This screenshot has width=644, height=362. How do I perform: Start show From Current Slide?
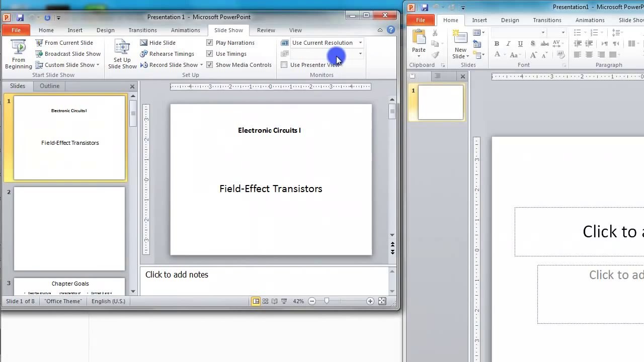pyautogui.click(x=64, y=43)
